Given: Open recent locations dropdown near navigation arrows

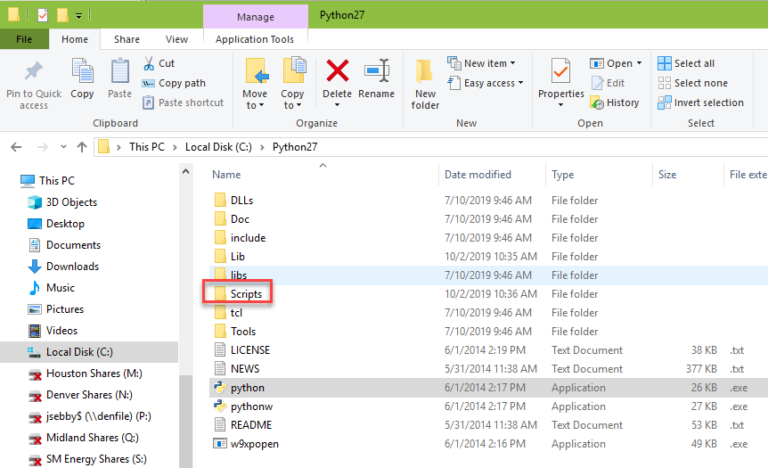Looking at the screenshot, I should click(63, 147).
